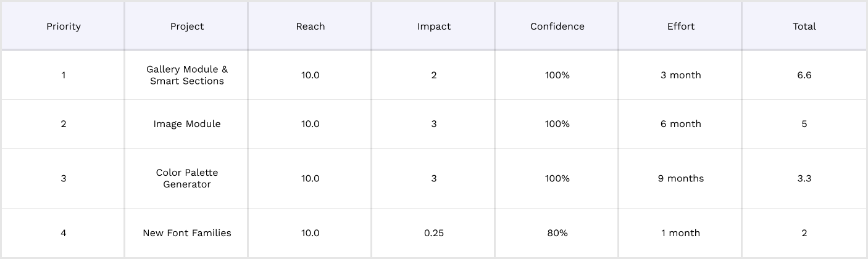Select the 6 month effort cell
This screenshot has width=868, height=259.
coord(680,124)
